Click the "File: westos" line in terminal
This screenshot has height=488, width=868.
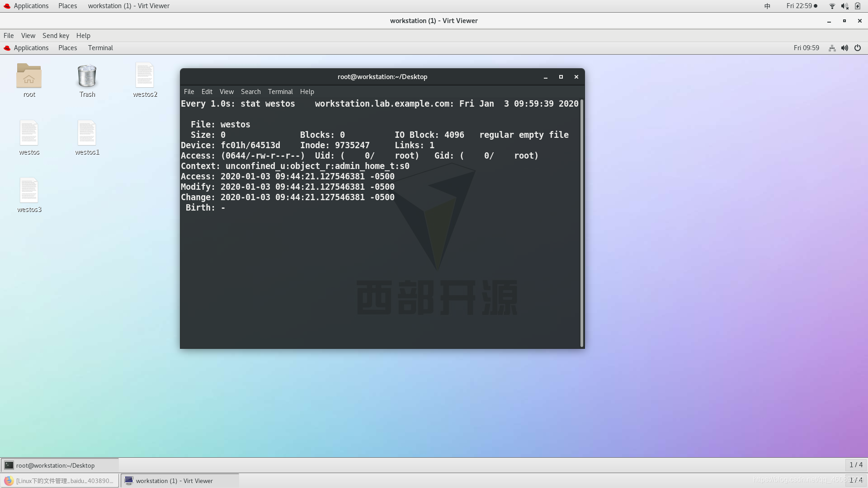[x=220, y=125]
